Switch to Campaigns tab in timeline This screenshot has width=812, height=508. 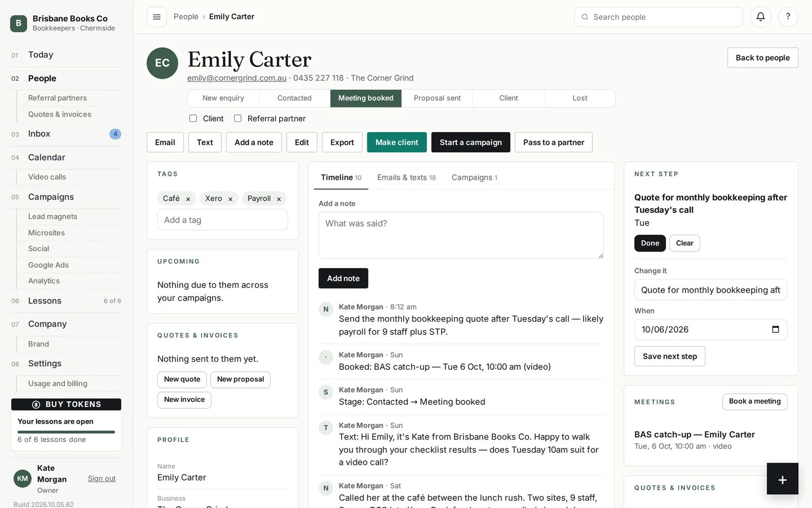tap(475, 177)
